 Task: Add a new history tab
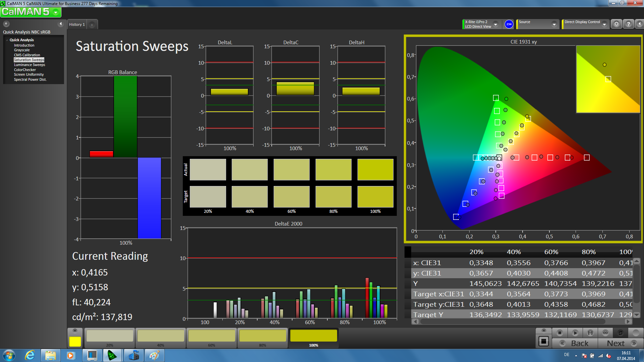[92, 24]
